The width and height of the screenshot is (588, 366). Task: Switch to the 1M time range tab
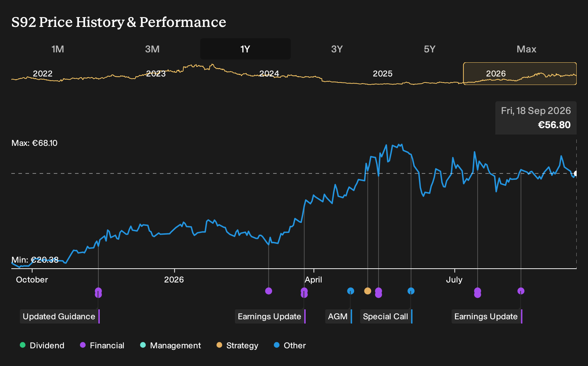point(58,49)
